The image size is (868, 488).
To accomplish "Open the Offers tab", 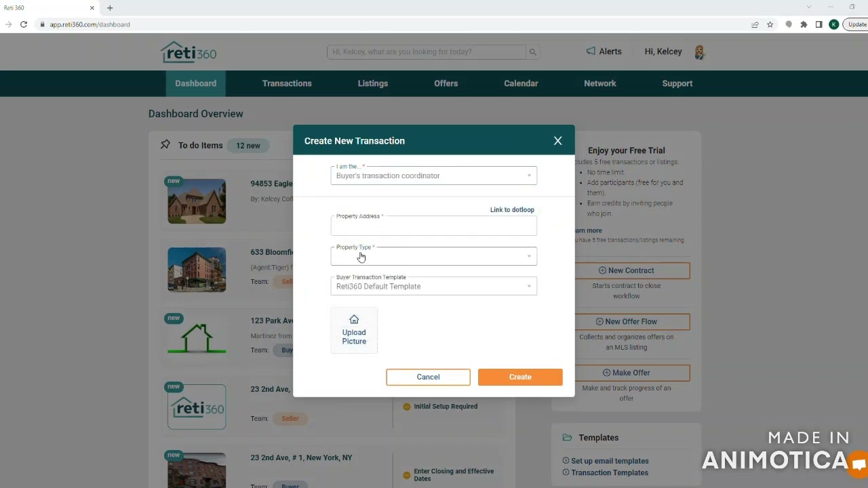I will 446,83.
